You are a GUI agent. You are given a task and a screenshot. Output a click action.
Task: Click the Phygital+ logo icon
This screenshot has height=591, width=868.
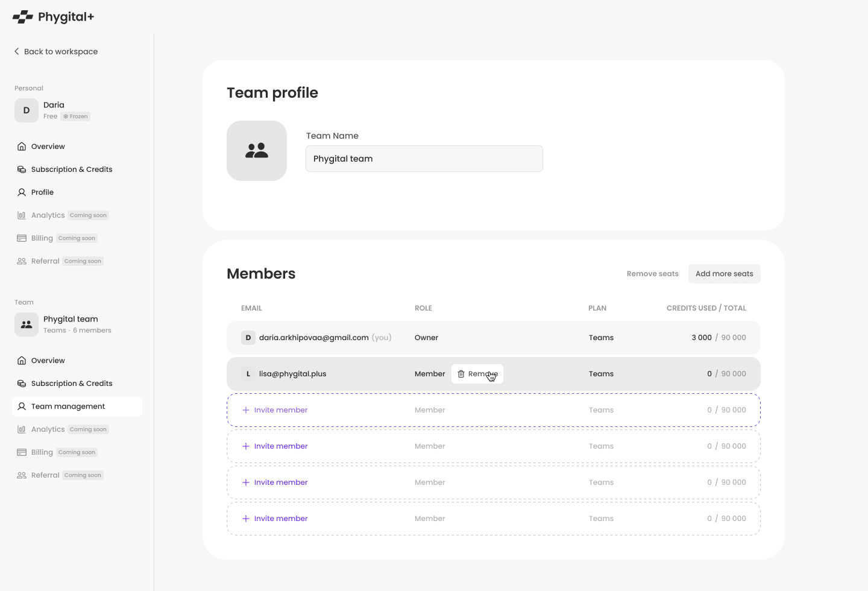[23, 17]
